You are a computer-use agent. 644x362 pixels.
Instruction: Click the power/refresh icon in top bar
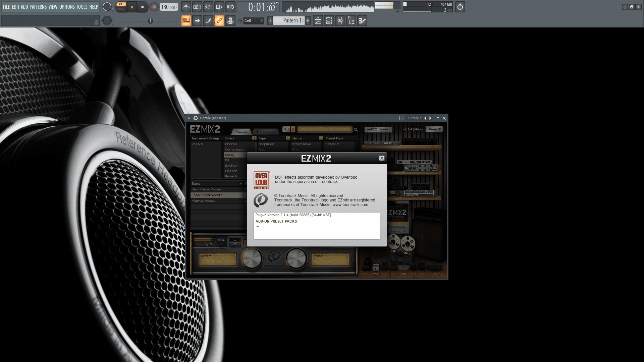460,7
